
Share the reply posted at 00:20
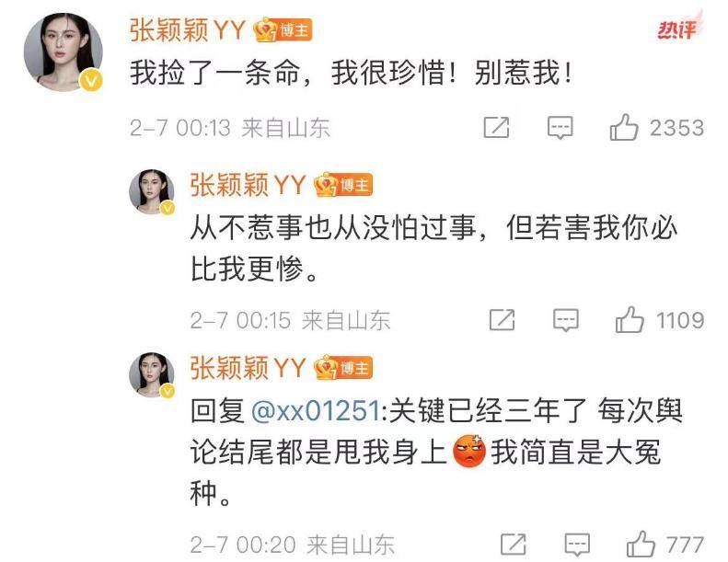[514, 544]
